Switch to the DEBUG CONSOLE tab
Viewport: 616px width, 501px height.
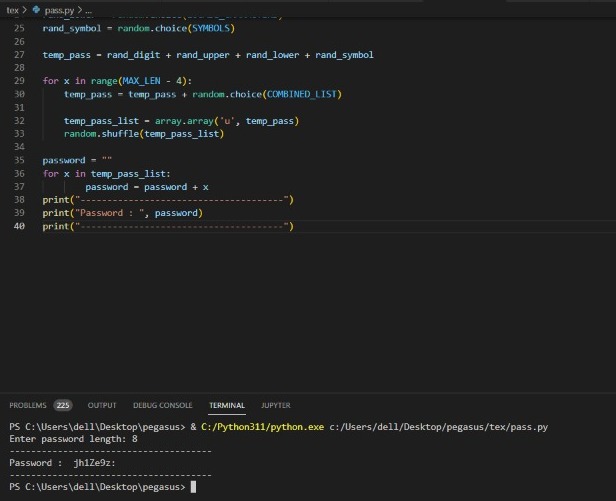pyautogui.click(x=163, y=405)
